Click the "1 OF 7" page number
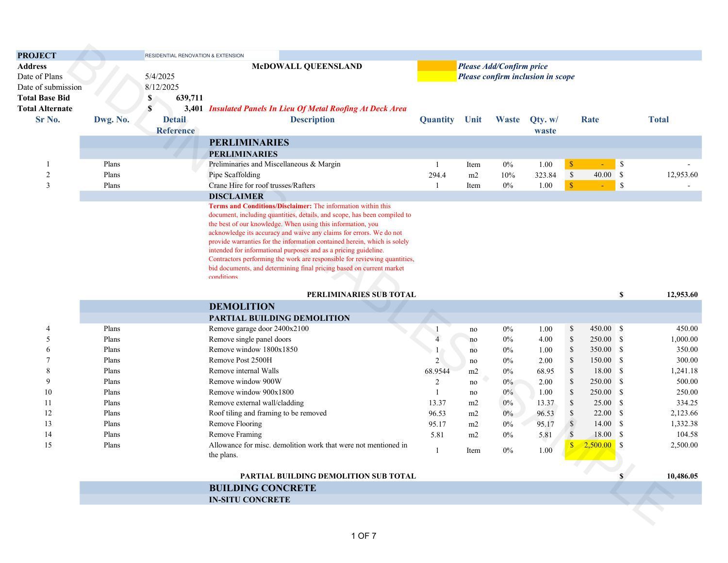This screenshot has height=563, width=728. [x=364, y=536]
